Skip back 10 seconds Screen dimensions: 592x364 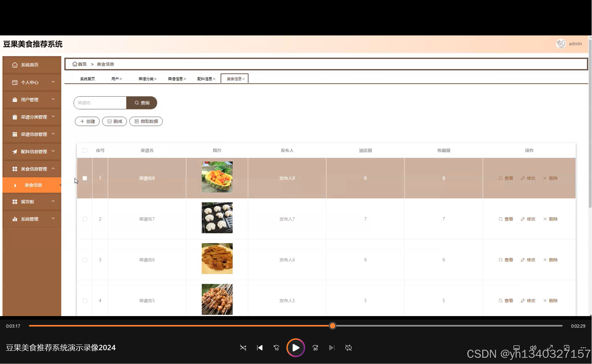(x=276, y=348)
